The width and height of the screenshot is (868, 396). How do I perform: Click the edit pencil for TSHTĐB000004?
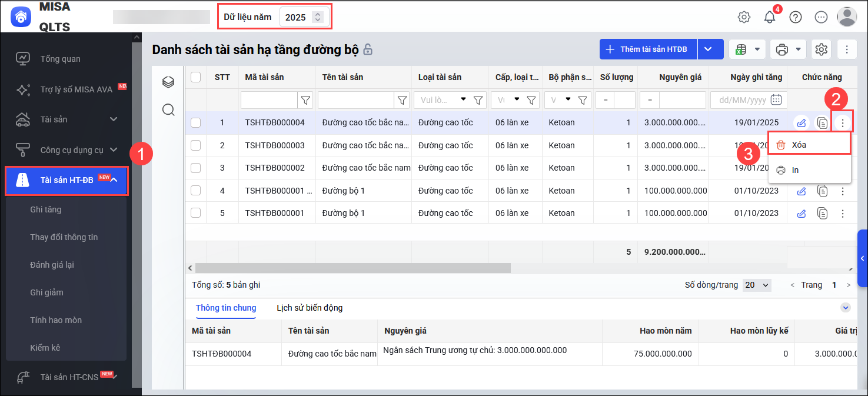point(801,123)
